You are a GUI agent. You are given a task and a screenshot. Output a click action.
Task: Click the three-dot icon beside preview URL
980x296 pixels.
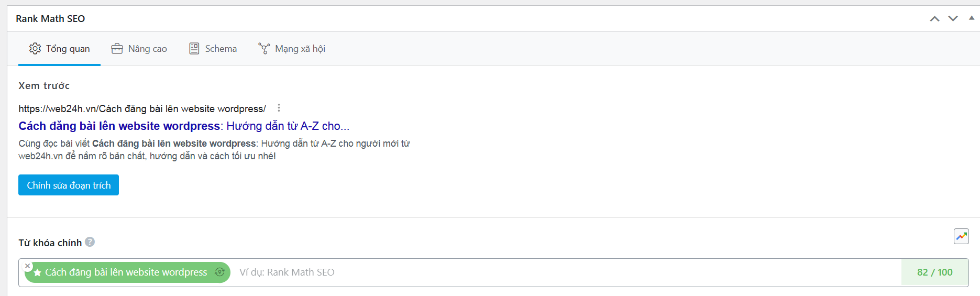point(279,108)
